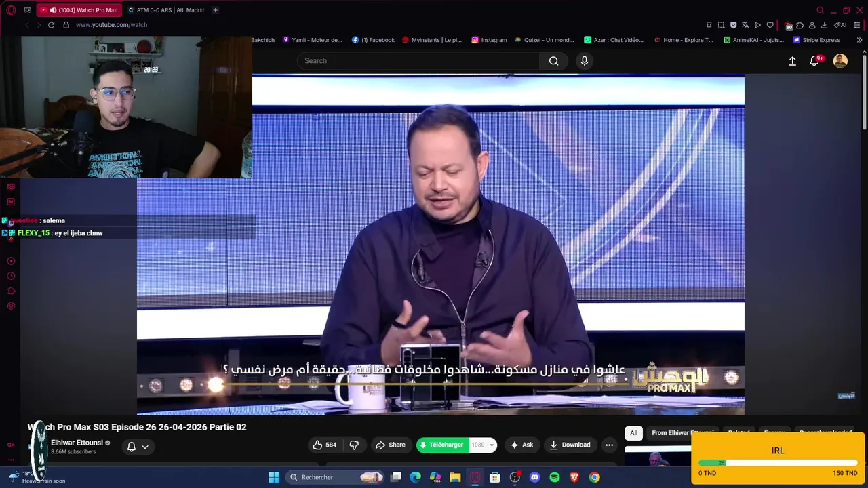Open YouTube notifications bell
The width and height of the screenshot is (868, 488).
point(815,61)
